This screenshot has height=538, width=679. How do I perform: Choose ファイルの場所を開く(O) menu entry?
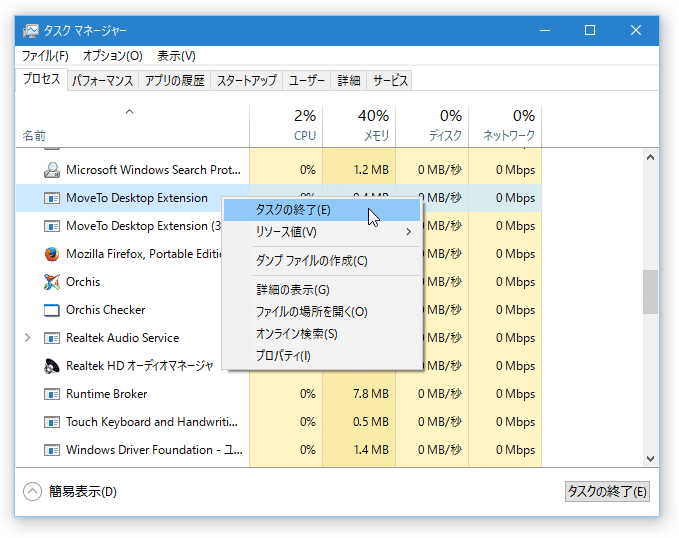tap(322, 312)
